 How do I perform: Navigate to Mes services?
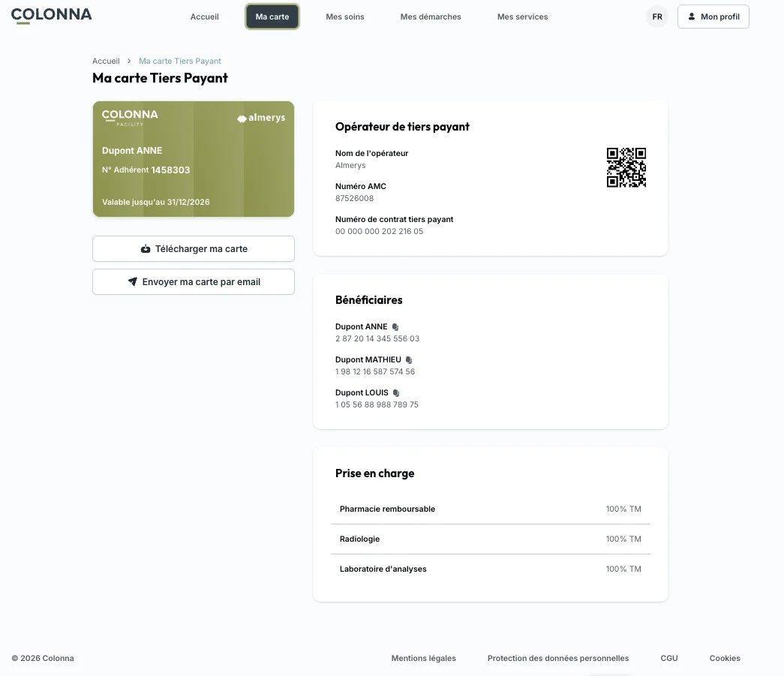point(522,17)
